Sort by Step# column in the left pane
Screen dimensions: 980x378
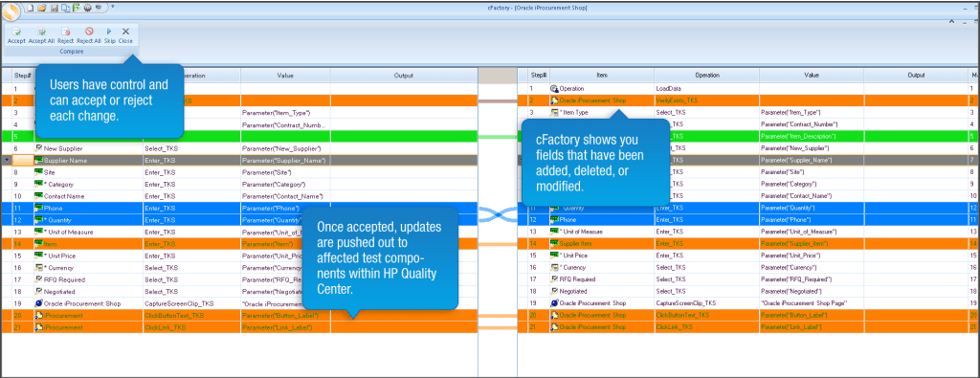pyautogui.click(x=23, y=75)
